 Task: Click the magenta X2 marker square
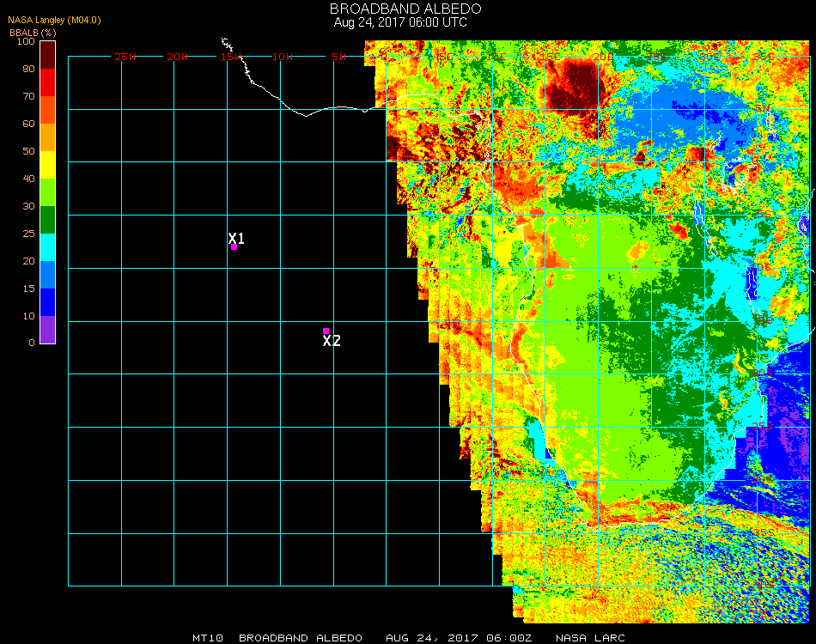pyautogui.click(x=326, y=331)
